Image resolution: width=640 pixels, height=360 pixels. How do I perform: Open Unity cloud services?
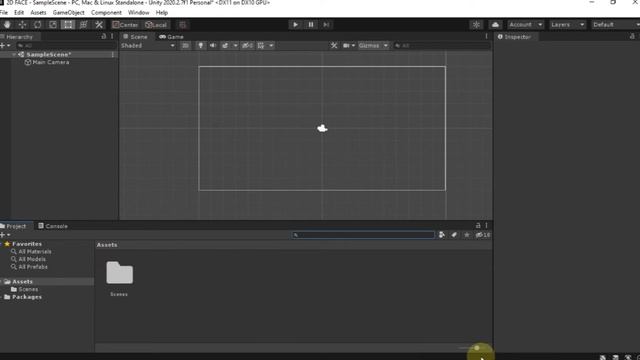pos(495,24)
